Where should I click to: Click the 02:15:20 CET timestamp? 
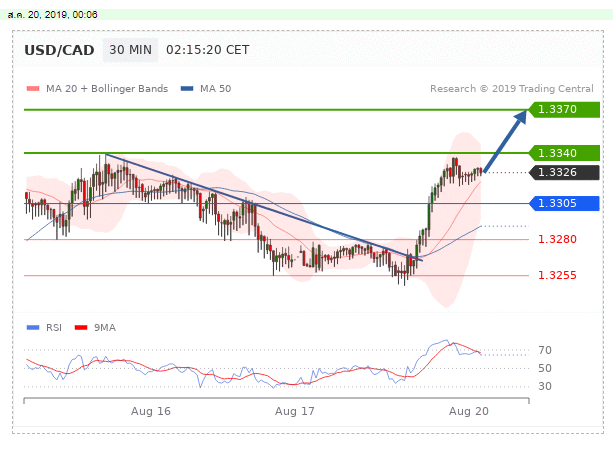[x=208, y=50]
